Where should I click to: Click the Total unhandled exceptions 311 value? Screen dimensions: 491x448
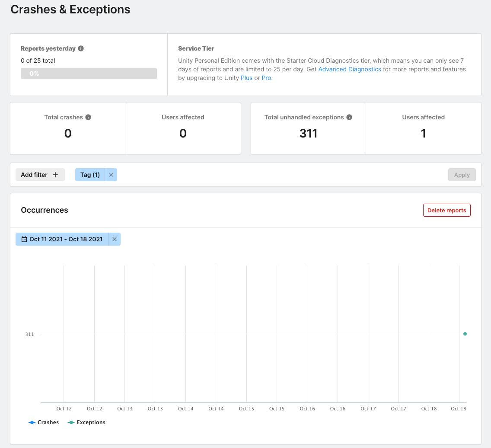click(308, 133)
